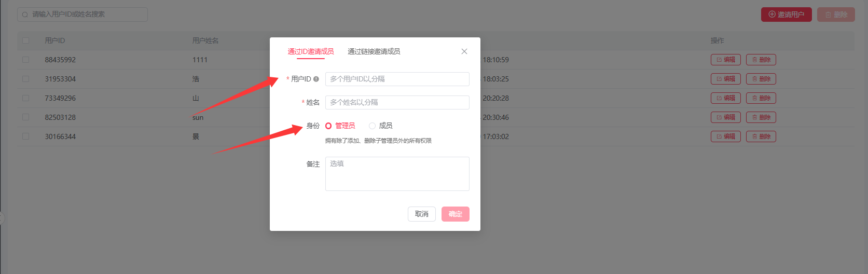This screenshot has height=274, width=868.
Task: Switch to 通过链接邀请成员 tab
Action: pyautogui.click(x=374, y=51)
